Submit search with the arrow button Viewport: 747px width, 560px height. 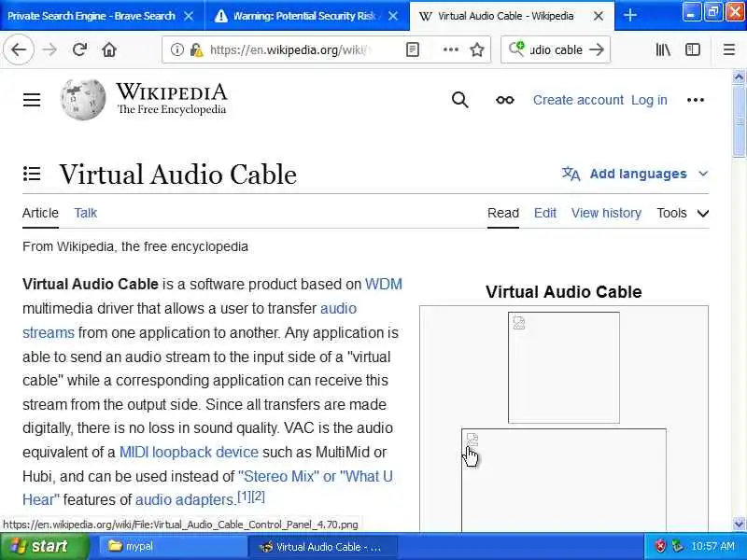click(x=597, y=49)
